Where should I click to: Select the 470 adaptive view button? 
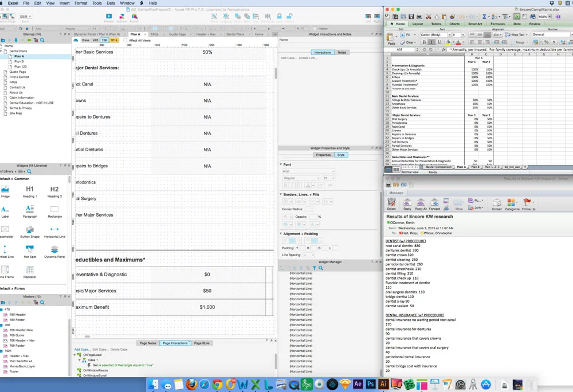[x=95, y=40]
